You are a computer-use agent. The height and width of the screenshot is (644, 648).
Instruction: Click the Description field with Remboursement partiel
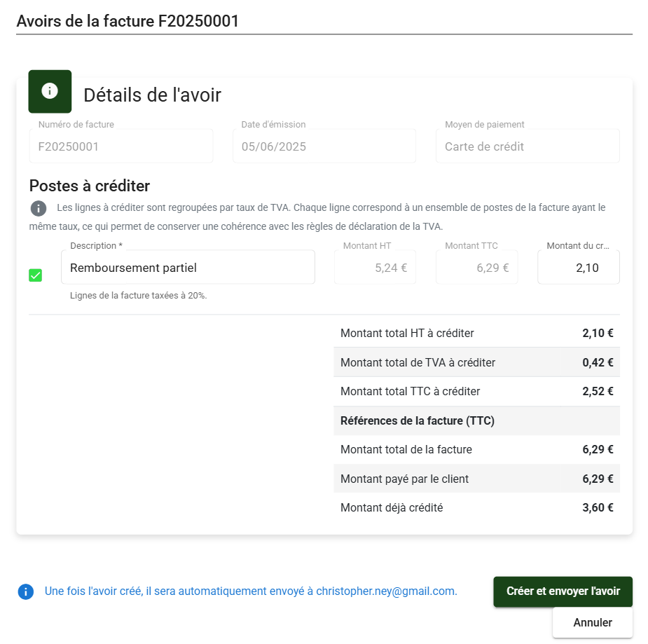pos(188,268)
